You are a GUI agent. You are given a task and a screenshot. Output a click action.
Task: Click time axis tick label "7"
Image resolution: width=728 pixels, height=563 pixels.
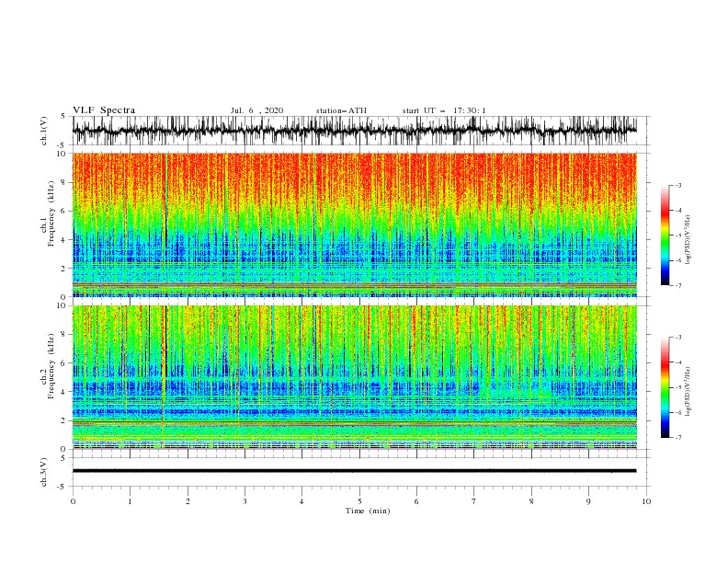(x=474, y=501)
